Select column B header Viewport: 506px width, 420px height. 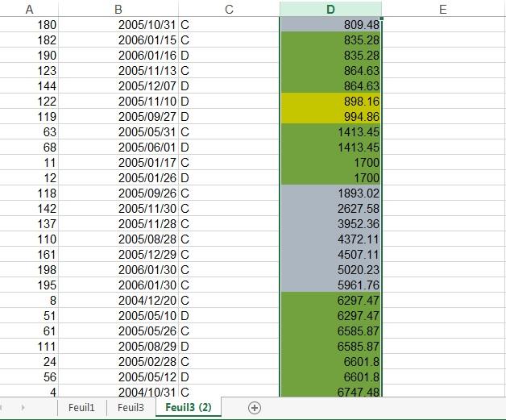pyautogui.click(x=118, y=9)
